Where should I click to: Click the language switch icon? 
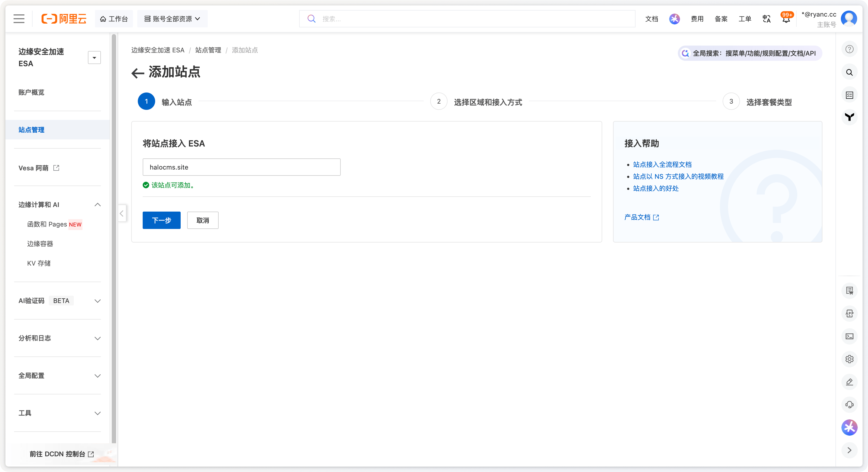767,19
